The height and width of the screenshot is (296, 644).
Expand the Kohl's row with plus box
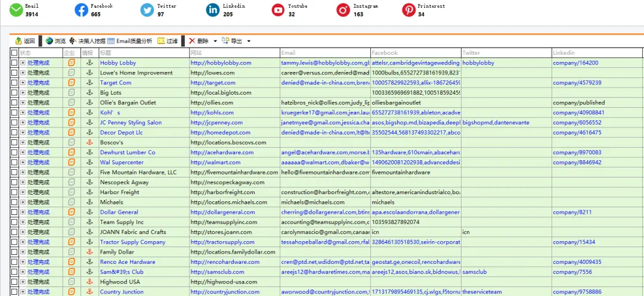click(23, 113)
